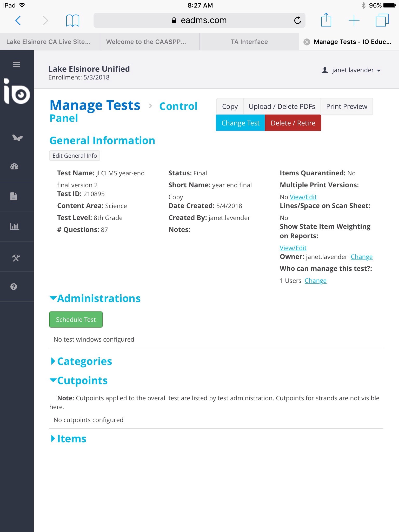Open the janet lavender user dropdown
This screenshot has width=399, height=532.
pos(351,70)
